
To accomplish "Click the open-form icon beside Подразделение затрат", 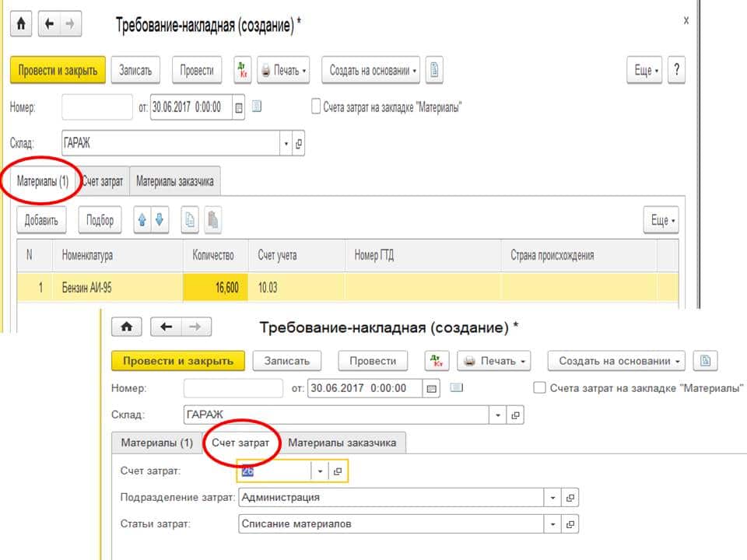I will (x=570, y=498).
